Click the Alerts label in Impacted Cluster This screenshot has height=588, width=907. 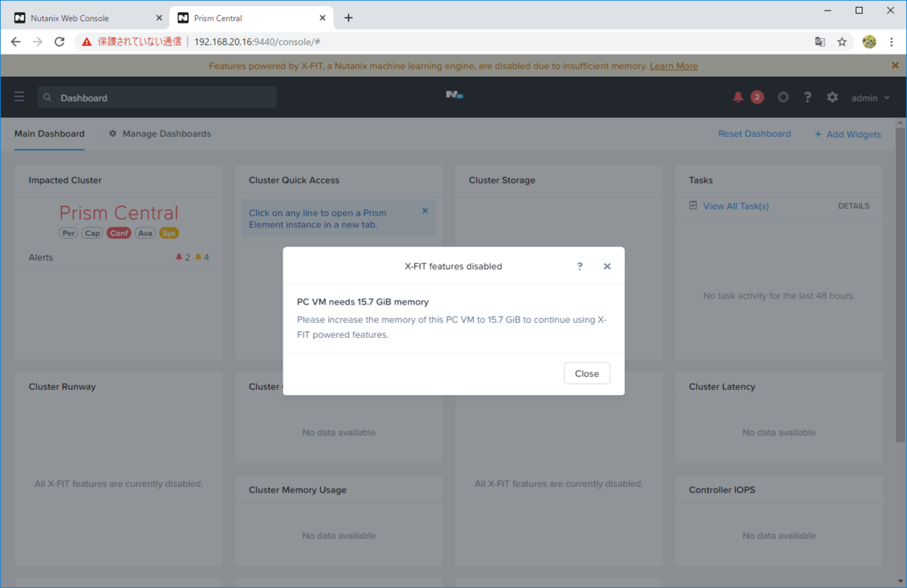coord(41,257)
